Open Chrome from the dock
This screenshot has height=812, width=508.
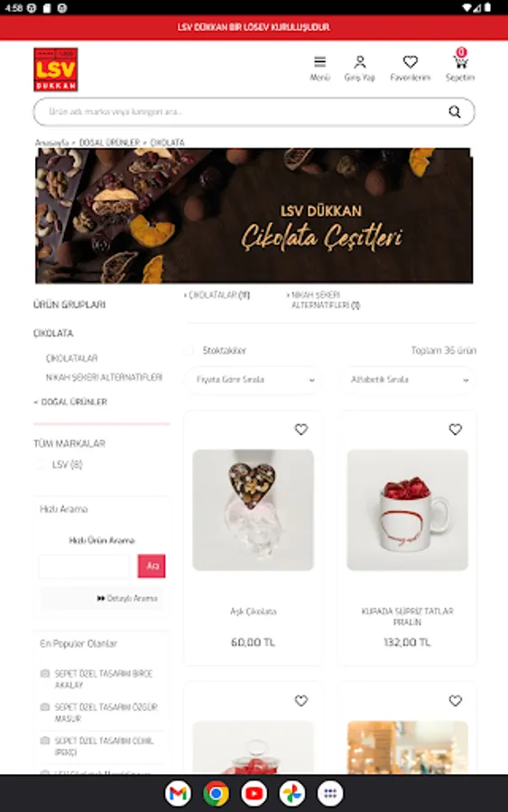pos(216,793)
